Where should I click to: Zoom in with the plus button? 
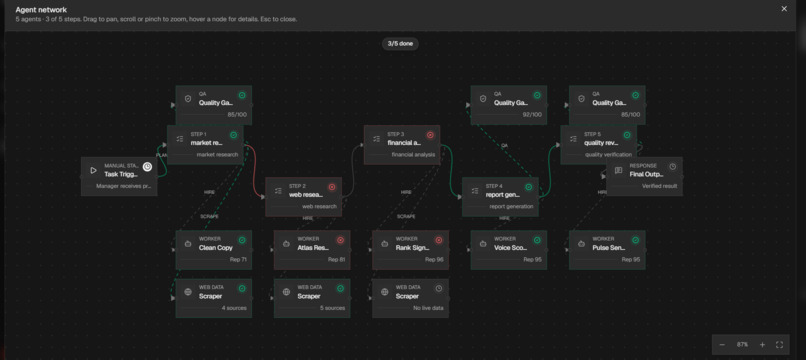(762, 345)
